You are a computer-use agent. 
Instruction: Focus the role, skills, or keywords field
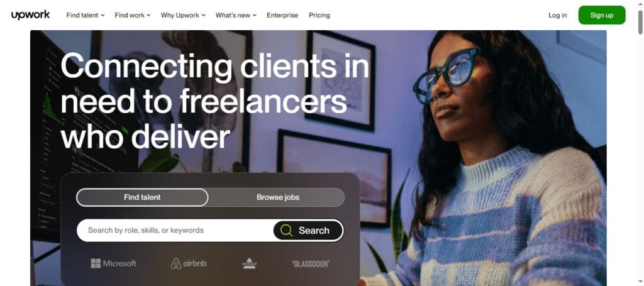point(175,230)
